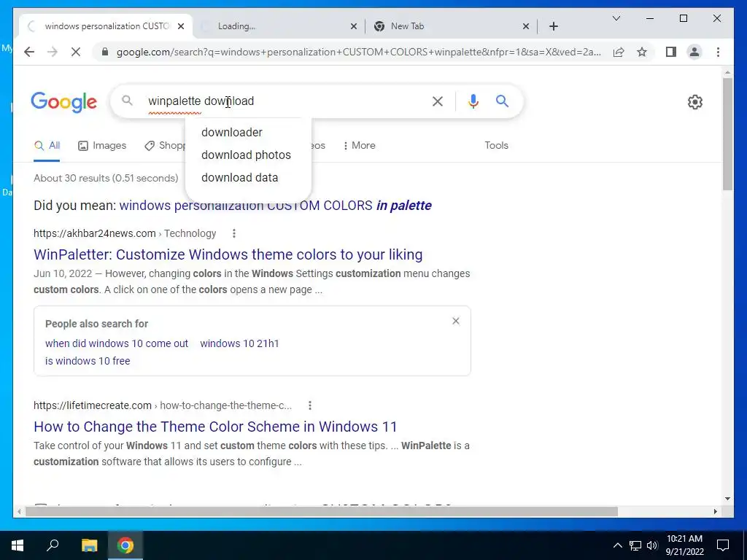Search 'when did windows 10 come out'
Viewport: 747px width, 560px height.
point(117,343)
